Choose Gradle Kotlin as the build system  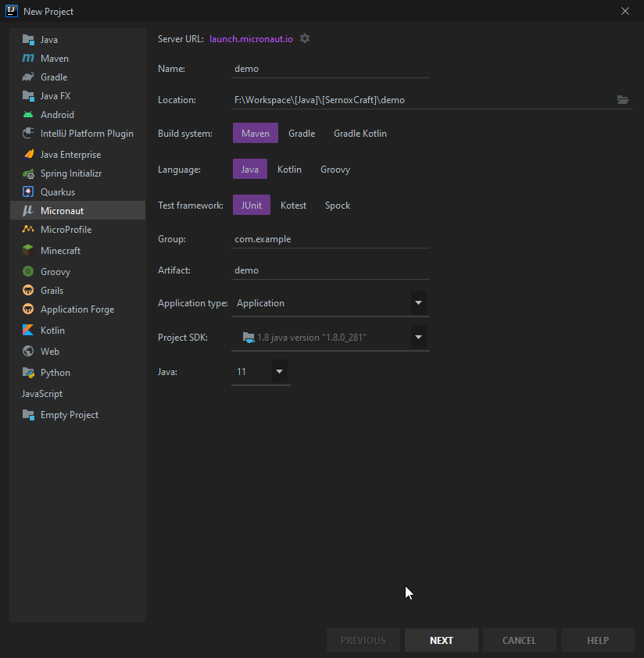(x=360, y=134)
